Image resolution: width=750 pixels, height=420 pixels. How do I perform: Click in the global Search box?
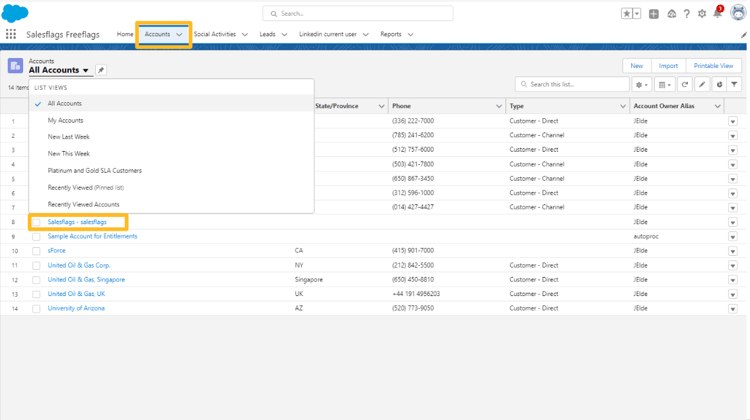click(358, 13)
